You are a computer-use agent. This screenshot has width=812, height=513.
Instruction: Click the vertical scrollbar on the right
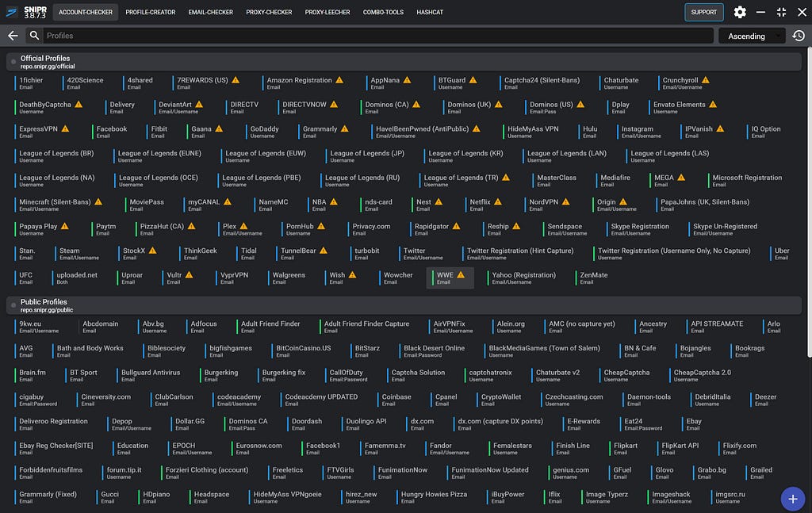pyautogui.click(x=809, y=202)
